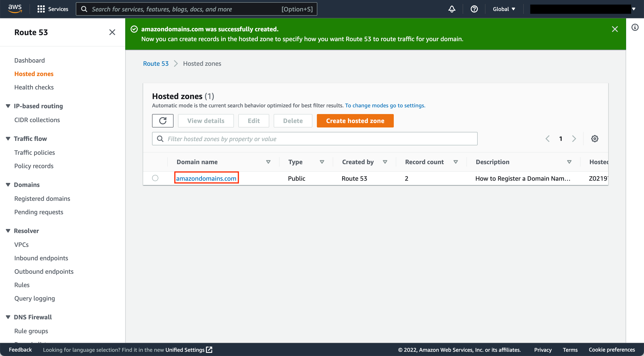Screen dimensions: 644x356
Task: Click the filter hosted zones input field
Action: point(315,139)
